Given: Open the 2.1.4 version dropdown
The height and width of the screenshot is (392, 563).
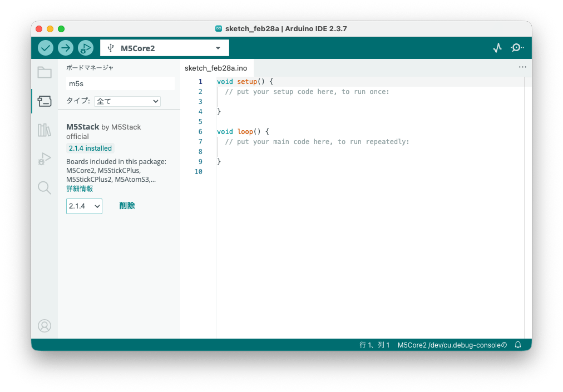Looking at the screenshot, I should click(84, 206).
